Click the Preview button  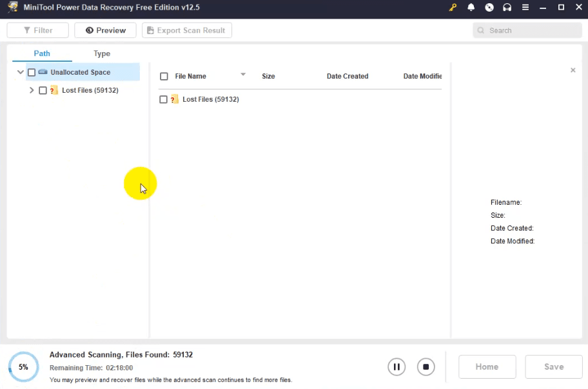point(105,30)
